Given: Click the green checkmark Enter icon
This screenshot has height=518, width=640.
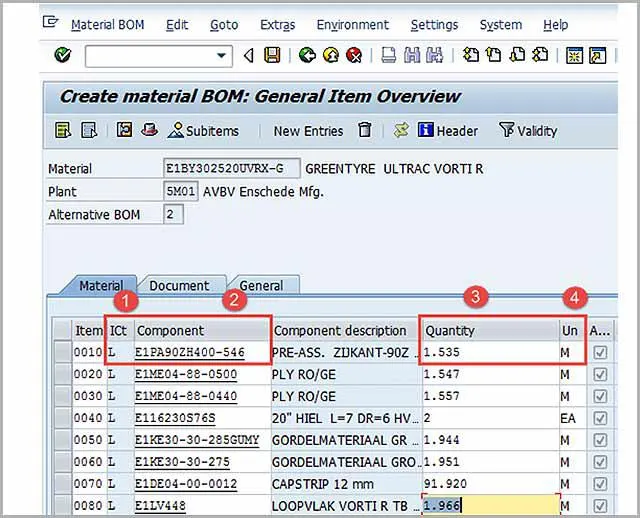Looking at the screenshot, I should [62, 55].
